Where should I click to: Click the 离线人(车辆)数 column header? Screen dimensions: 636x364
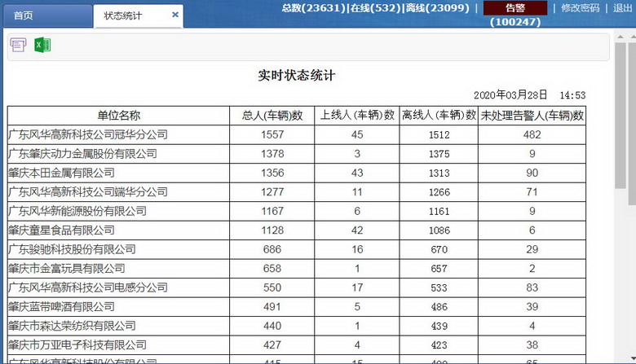[x=439, y=116]
